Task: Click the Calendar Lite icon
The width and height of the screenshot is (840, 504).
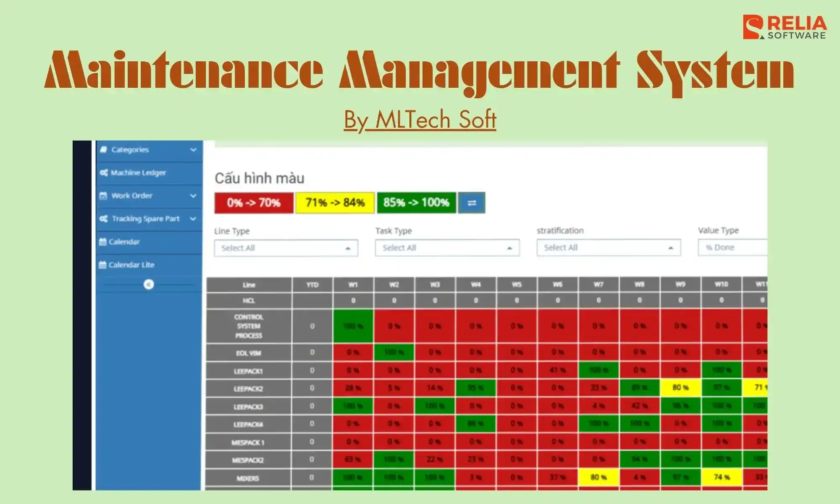Action: click(102, 265)
